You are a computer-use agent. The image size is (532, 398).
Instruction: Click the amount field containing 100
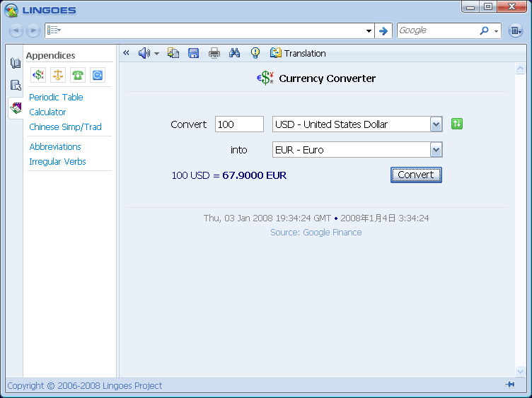[239, 124]
